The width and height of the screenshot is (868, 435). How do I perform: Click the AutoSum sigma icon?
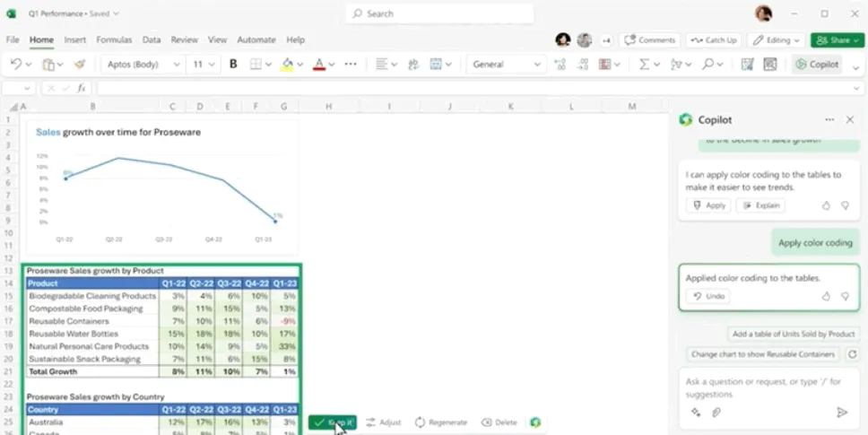pyautogui.click(x=645, y=65)
